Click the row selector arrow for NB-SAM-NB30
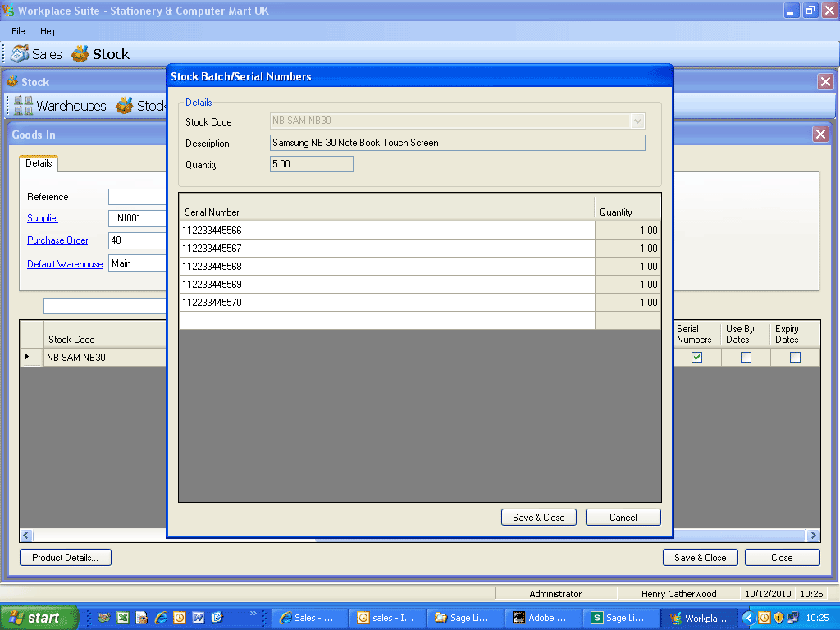The height and width of the screenshot is (630, 840). 31,358
